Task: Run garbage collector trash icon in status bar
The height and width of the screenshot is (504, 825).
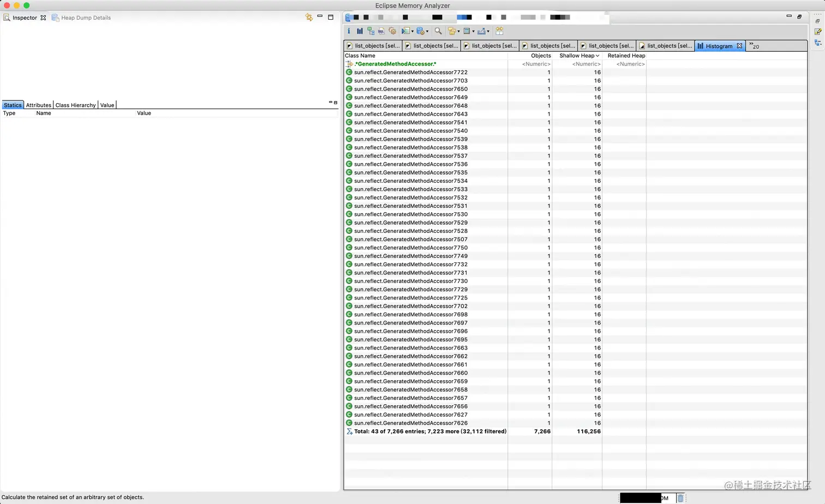Action: coord(680,498)
